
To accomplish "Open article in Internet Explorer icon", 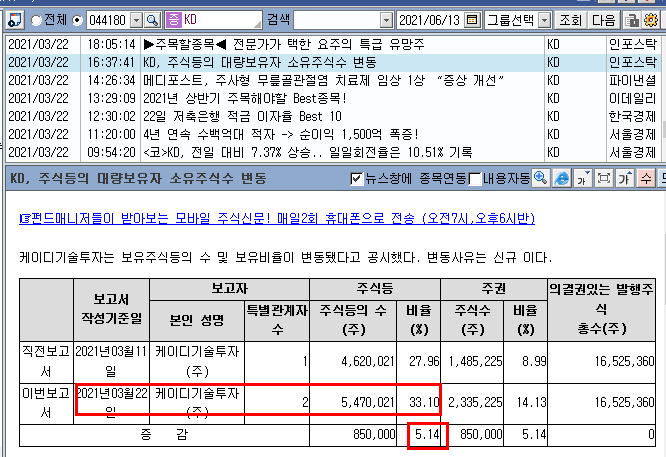I will pos(562,178).
